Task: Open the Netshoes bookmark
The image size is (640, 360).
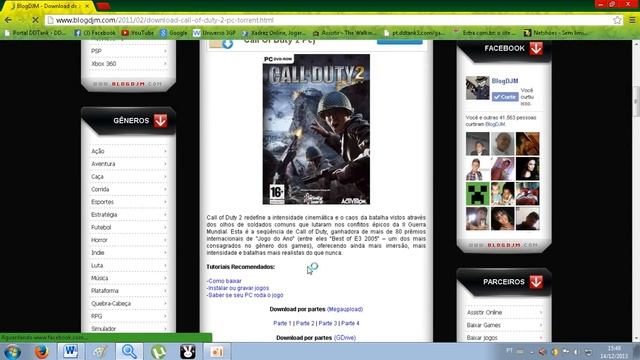Action: point(556,33)
